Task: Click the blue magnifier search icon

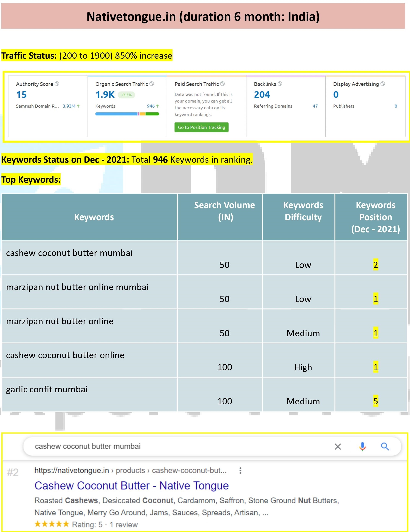Action: click(x=385, y=446)
